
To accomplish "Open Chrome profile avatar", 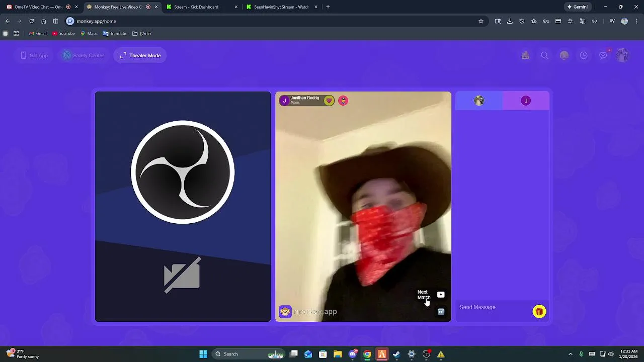I will (624, 21).
